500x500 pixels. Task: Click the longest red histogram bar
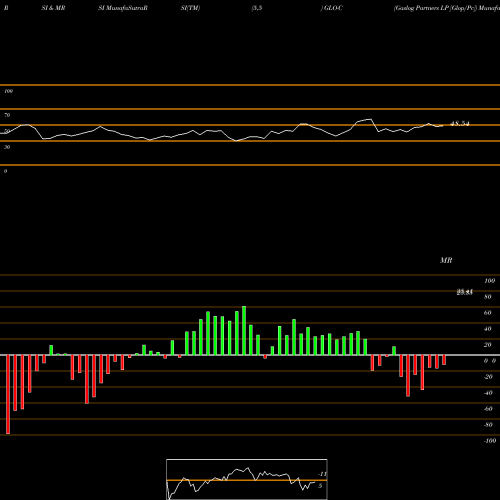pos(8,394)
